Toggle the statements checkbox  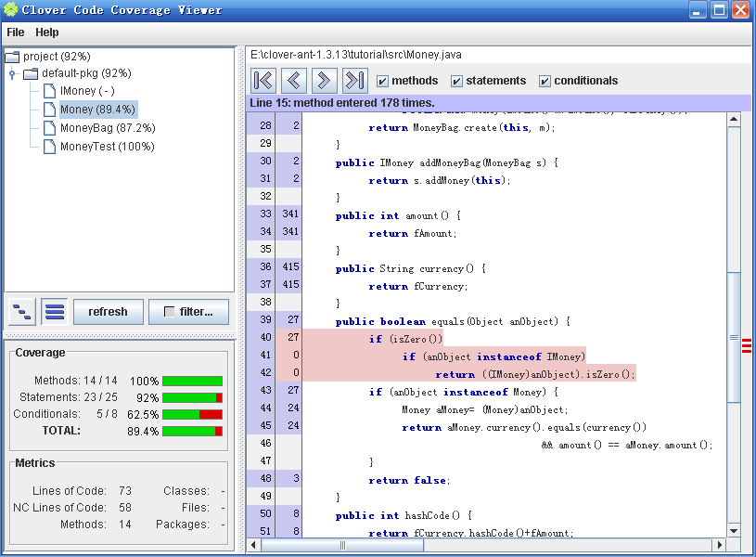pyautogui.click(x=456, y=81)
